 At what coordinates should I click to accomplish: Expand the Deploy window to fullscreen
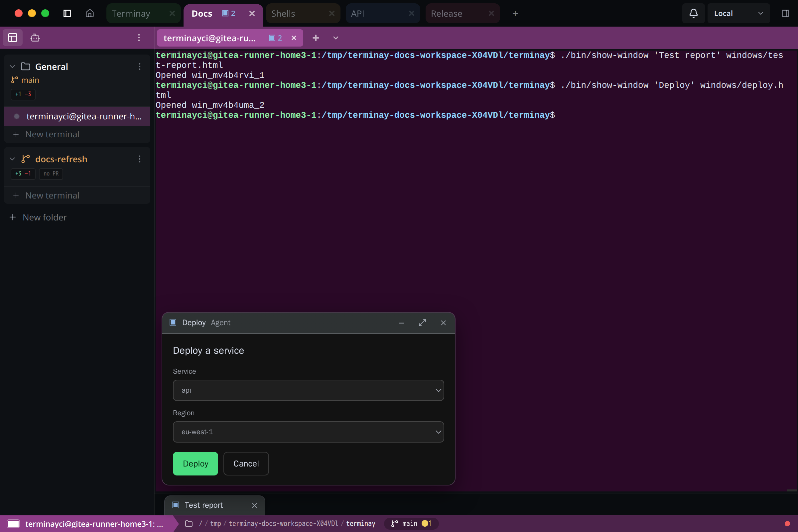422,323
